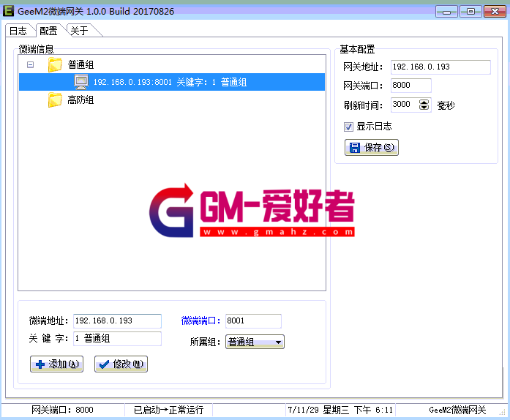510x420 pixels.
Task: Select the 192.168.0.193:8001 client entry
Action: pyautogui.click(x=172, y=82)
